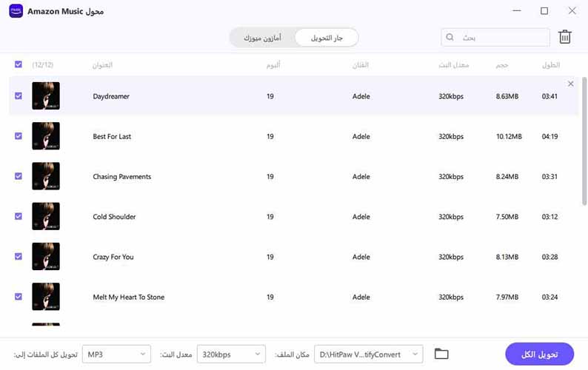Click the 04:19 duration value
588x370 pixels.
pyautogui.click(x=549, y=136)
